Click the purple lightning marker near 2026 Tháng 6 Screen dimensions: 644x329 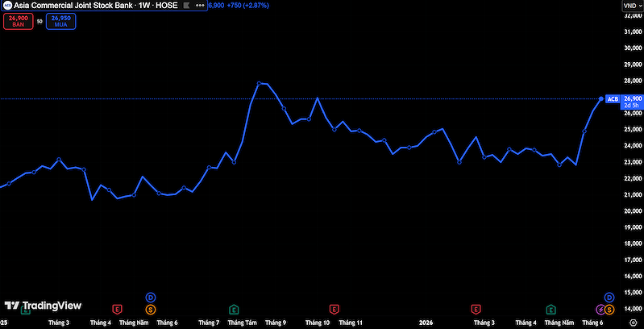click(600, 309)
